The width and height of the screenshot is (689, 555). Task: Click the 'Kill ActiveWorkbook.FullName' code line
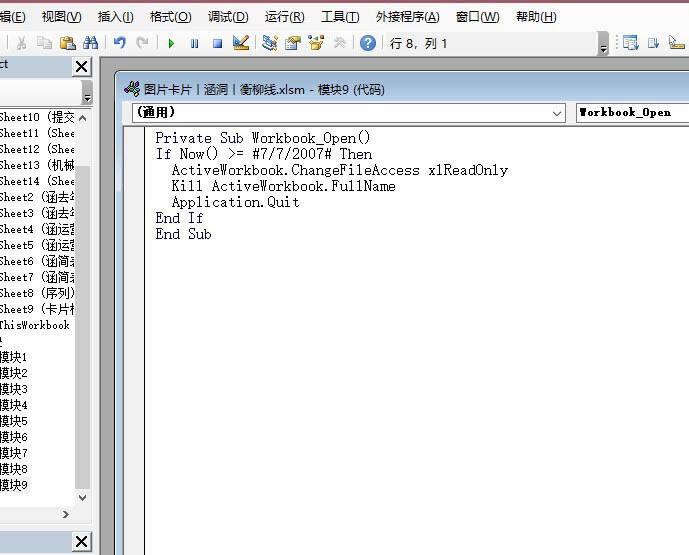point(283,186)
